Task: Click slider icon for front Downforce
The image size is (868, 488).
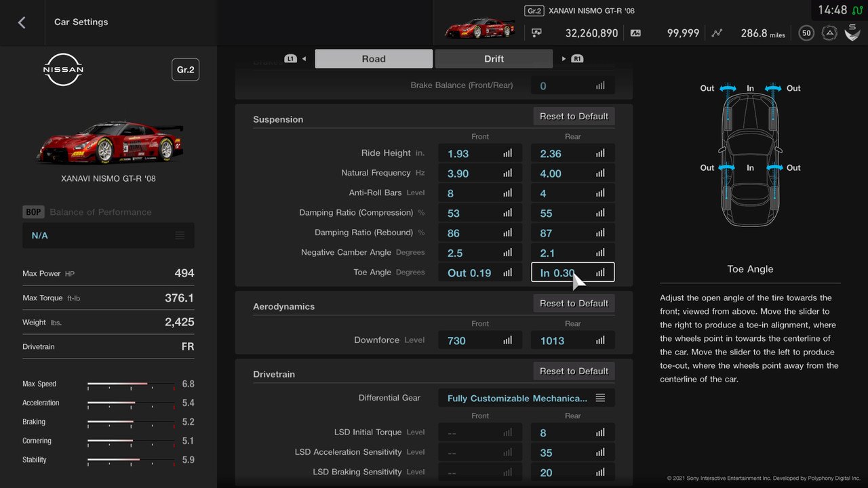Action: (508, 340)
